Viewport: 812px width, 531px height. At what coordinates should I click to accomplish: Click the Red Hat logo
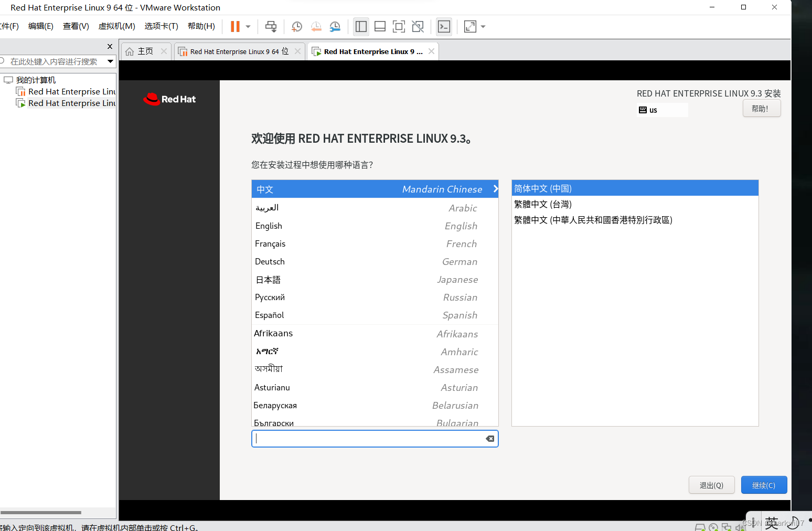coord(169,99)
